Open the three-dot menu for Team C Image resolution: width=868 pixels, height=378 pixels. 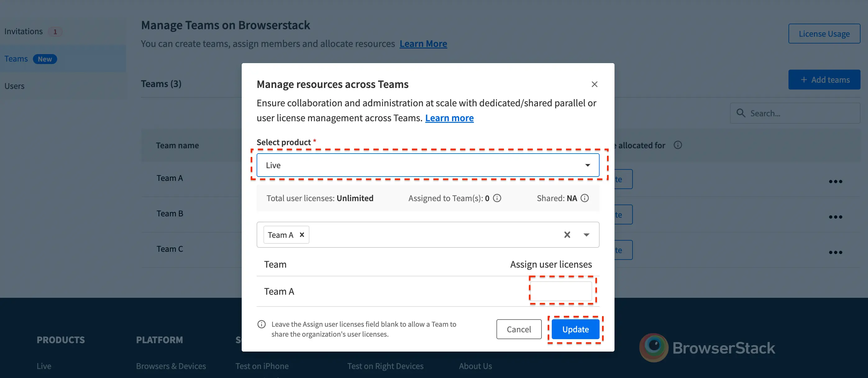835,252
